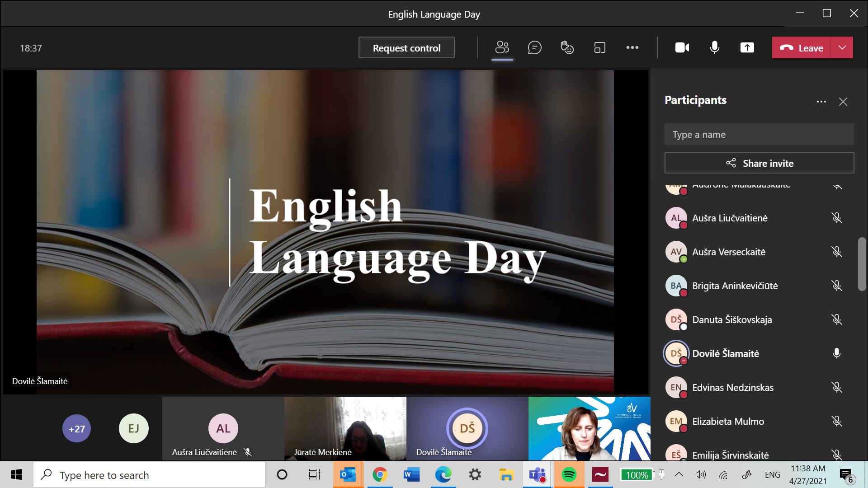868x488 pixels.
Task: Click the share content icon
Action: coord(747,47)
